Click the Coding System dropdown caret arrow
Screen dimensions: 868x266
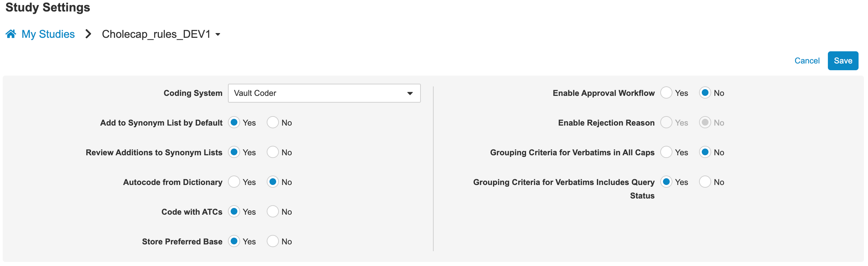click(x=410, y=94)
